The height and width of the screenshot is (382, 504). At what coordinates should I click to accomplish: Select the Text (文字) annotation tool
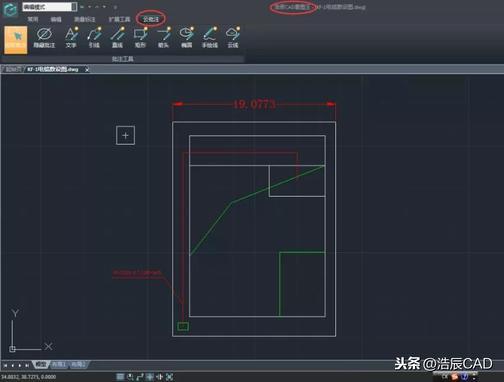pos(71,38)
